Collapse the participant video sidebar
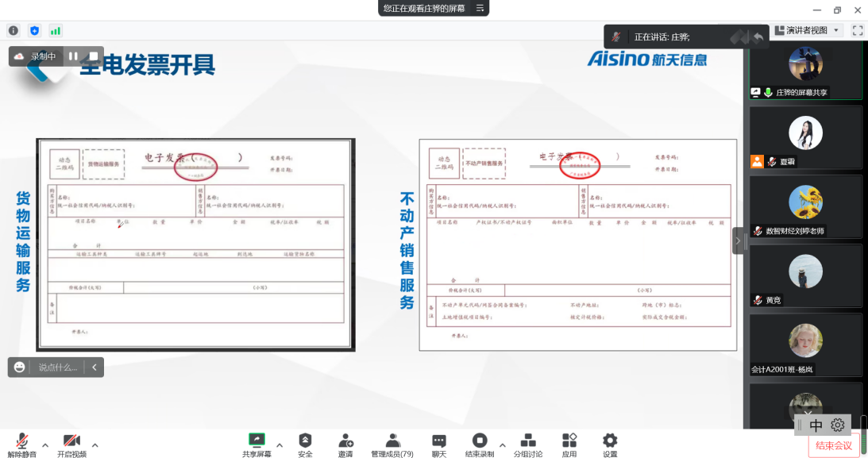This screenshot has height=458, width=868. pos(738,241)
